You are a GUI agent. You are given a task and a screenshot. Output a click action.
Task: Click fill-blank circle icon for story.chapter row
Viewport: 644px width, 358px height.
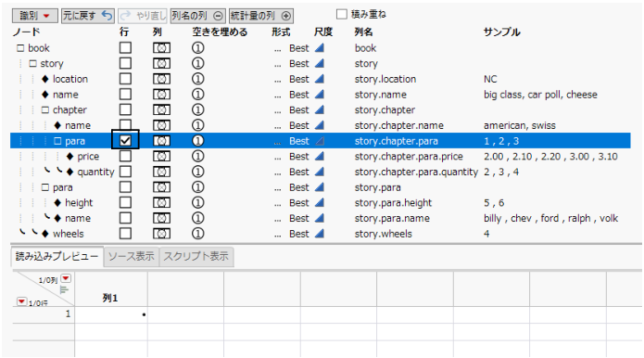click(197, 109)
